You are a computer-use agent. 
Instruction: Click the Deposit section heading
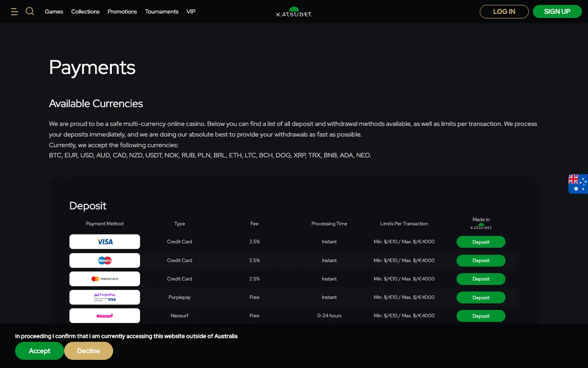(88, 206)
